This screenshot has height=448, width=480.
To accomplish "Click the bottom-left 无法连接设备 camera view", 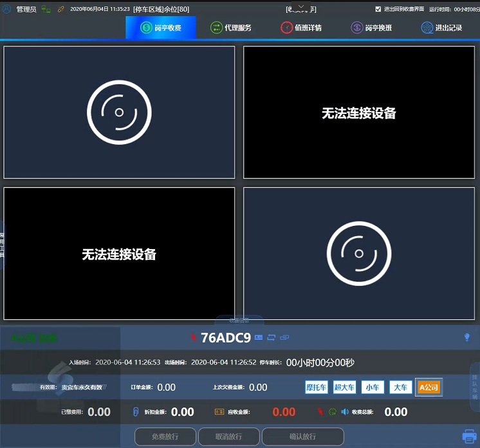I will pos(119,254).
